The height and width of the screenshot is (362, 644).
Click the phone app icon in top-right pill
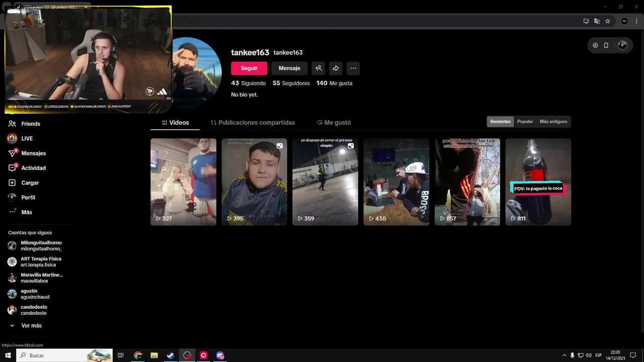coord(606,45)
